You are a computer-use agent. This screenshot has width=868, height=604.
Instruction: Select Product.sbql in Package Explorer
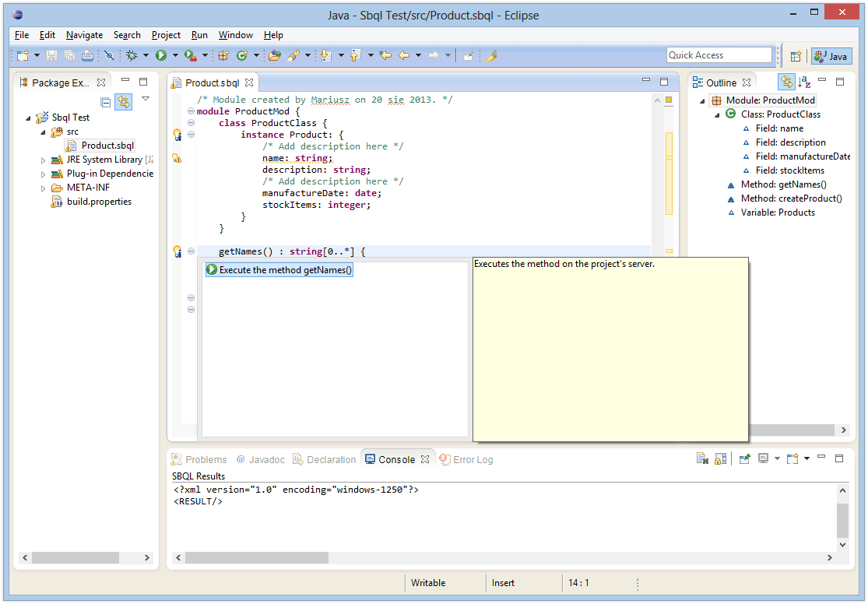[100, 146]
